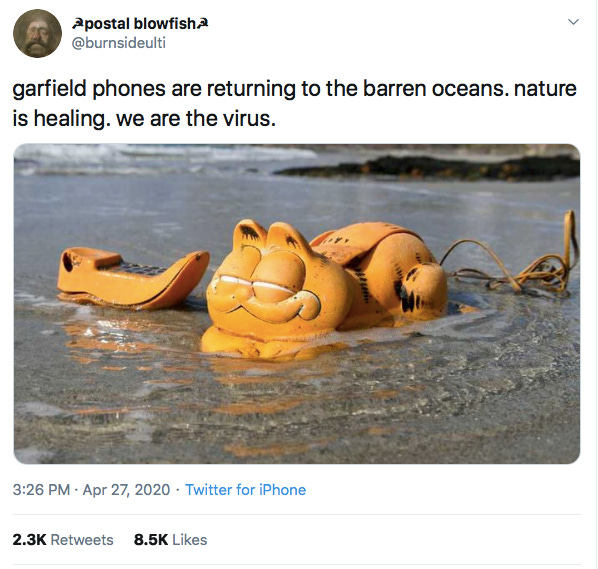This screenshot has height=569, width=598.
Task: Open the 'Twitter for iPhone' source link
Action: tap(245, 490)
